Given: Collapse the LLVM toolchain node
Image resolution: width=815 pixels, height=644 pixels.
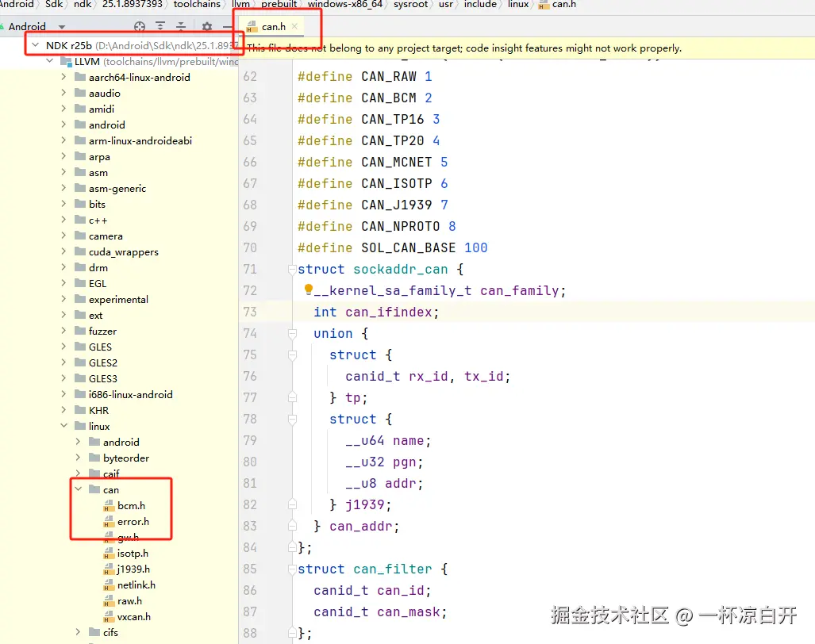Looking at the screenshot, I should pos(50,61).
